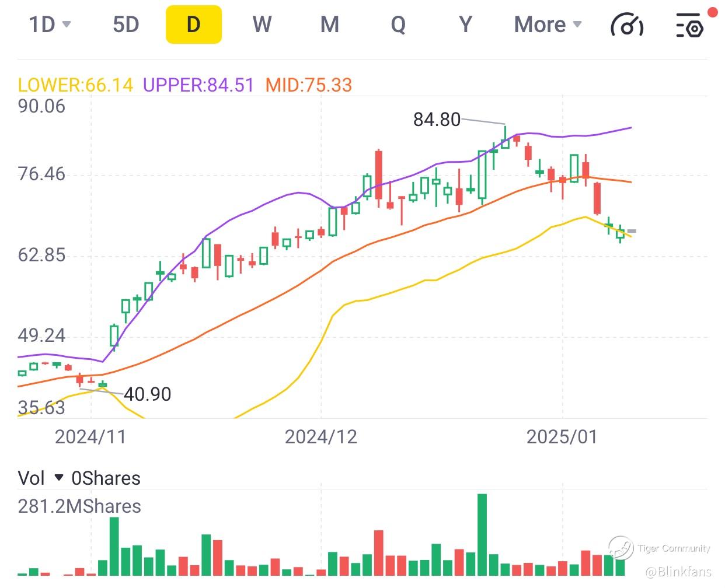The image size is (725, 588).
Task: Click the 40.90 low price marker
Action: tap(148, 394)
